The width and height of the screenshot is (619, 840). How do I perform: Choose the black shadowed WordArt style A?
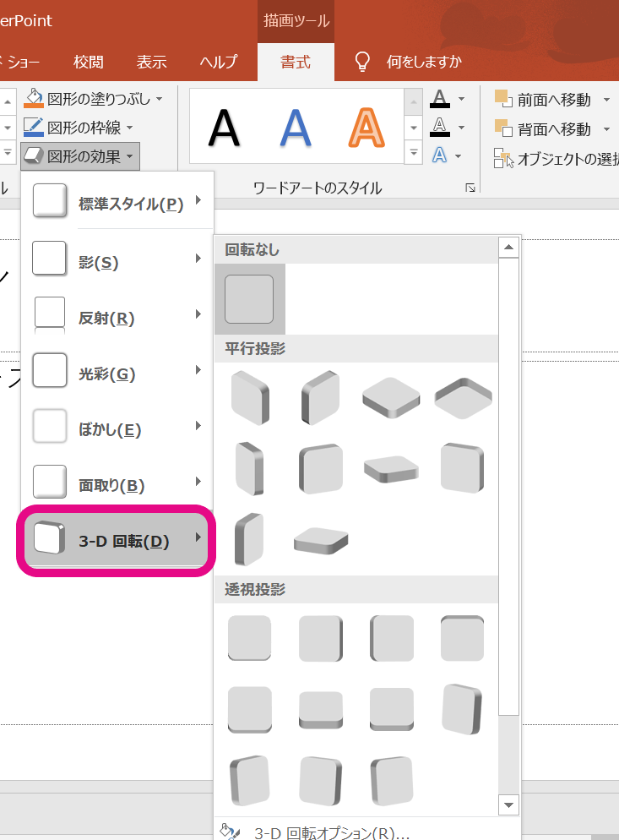pyautogui.click(x=224, y=128)
